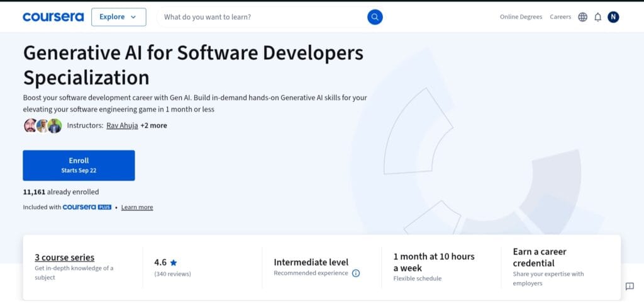The image size is (644, 303).
Task: Open the '3 course series' link
Action: 65,258
